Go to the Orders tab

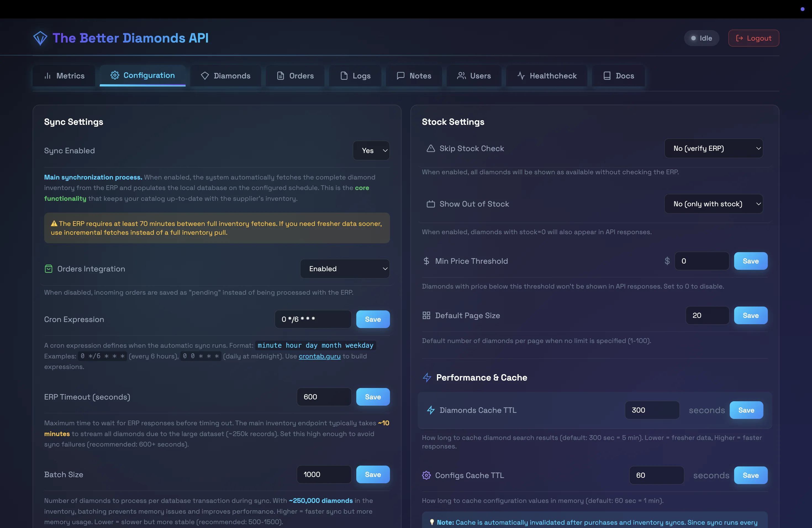(x=295, y=76)
